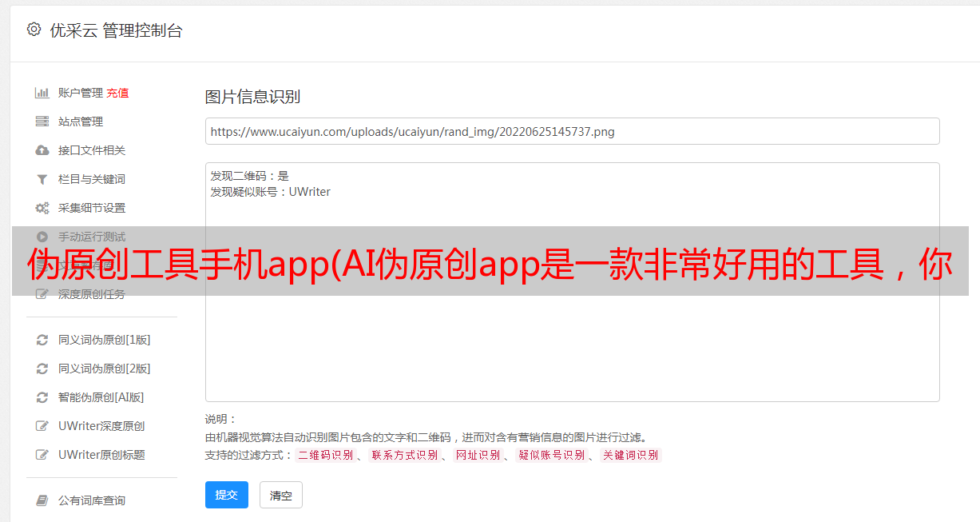Click the edit icon for UWriter深度原创

(x=42, y=426)
